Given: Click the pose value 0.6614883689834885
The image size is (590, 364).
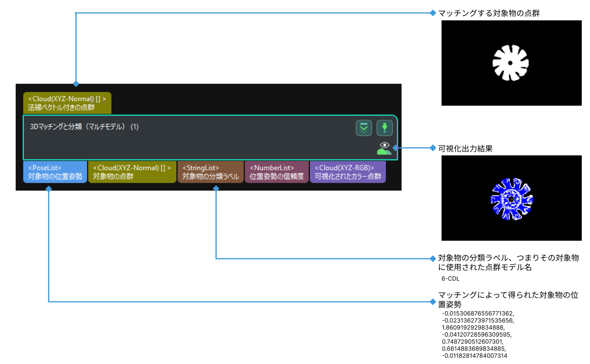Looking at the screenshot, I should [x=474, y=349].
